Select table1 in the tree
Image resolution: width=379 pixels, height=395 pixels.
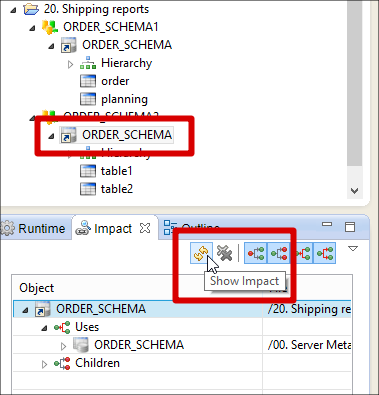click(x=117, y=171)
